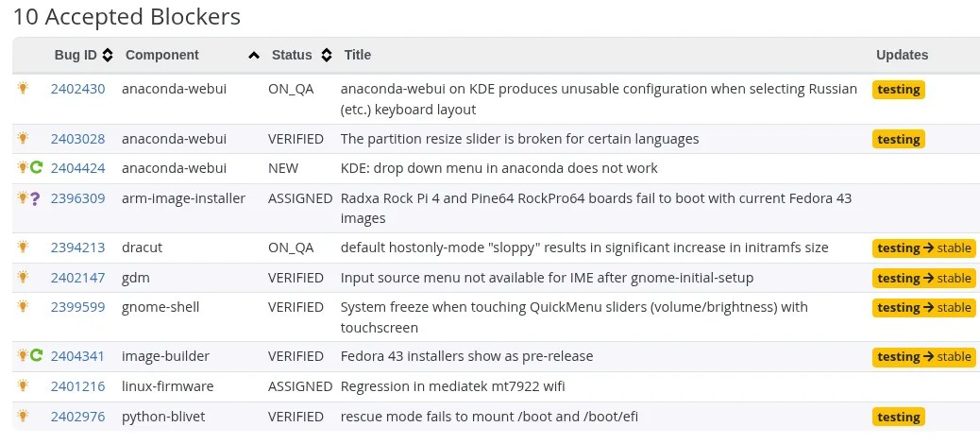Click lightbulb icon beside bug 2402430

tap(24, 89)
